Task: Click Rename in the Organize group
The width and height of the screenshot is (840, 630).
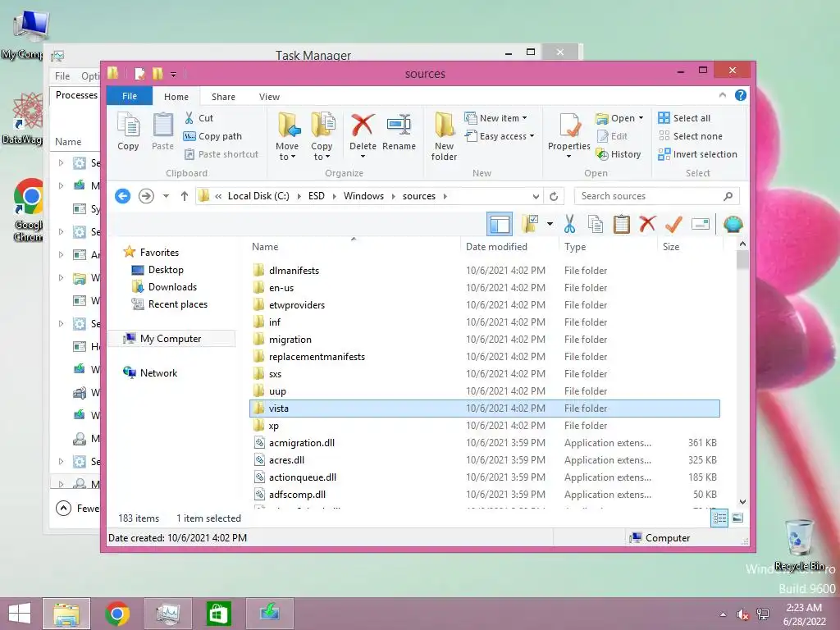Action: coord(399,133)
